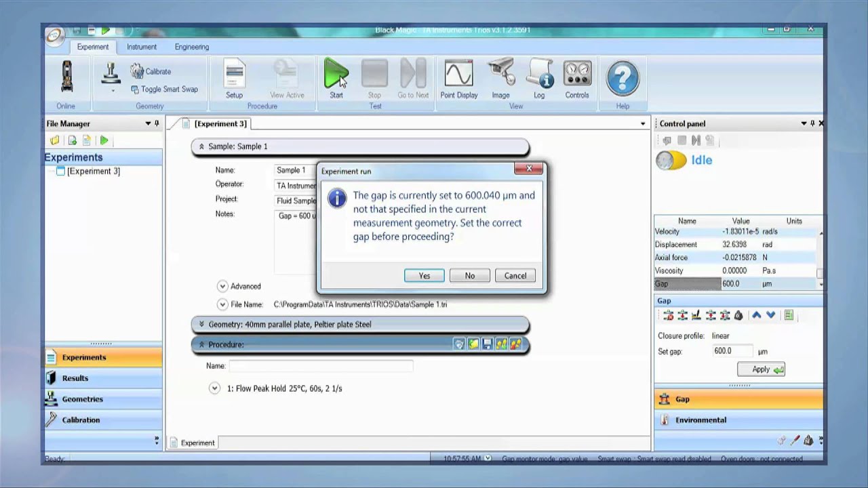This screenshot has height=488, width=868.
Task: Switch to the Experiment ribbon tab
Action: tap(93, 47)
